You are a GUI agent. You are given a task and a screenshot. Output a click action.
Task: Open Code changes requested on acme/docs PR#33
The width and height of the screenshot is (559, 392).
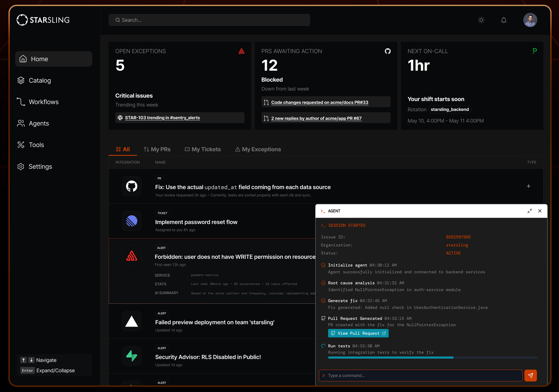tap(320, 102)
